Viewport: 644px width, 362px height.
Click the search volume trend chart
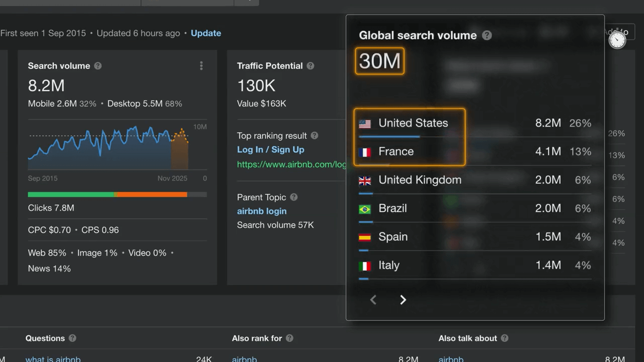tap(108, 148)
